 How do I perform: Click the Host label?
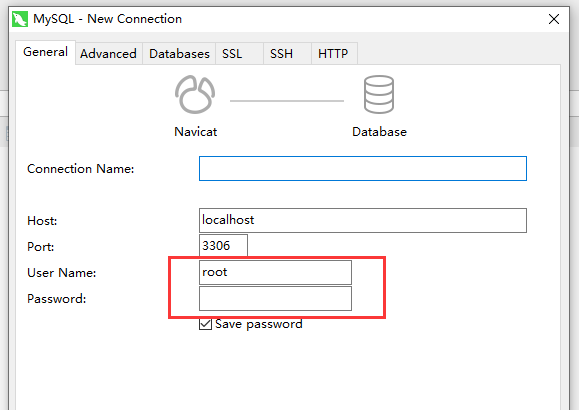(42, 221)
